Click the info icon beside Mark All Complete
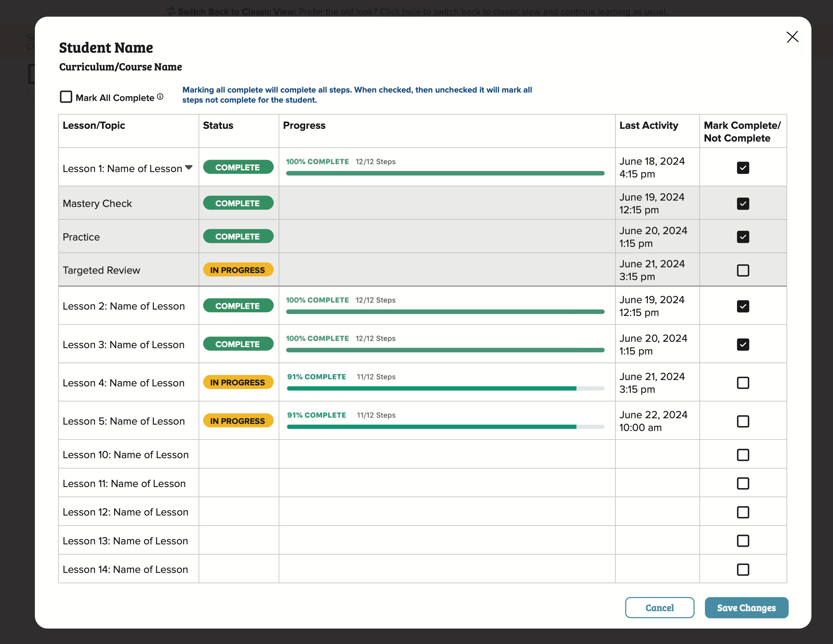 click(160, 97)
